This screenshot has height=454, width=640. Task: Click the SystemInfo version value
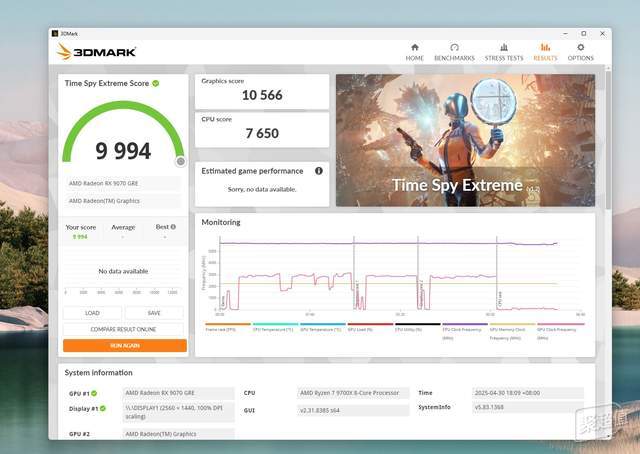[x=528, y=407]
